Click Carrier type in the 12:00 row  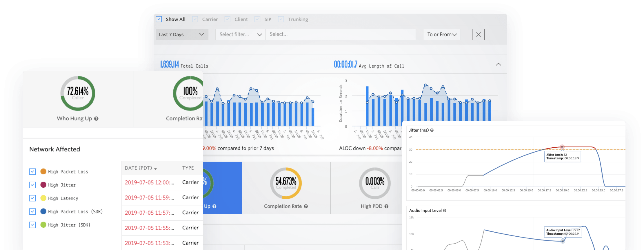pyautogui.click(x=190, y=182)
